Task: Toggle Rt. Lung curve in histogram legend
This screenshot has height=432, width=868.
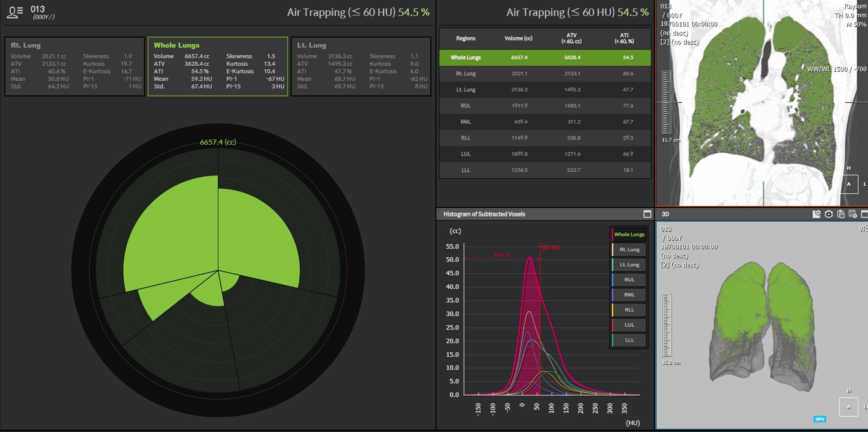Action: (628, 249)
